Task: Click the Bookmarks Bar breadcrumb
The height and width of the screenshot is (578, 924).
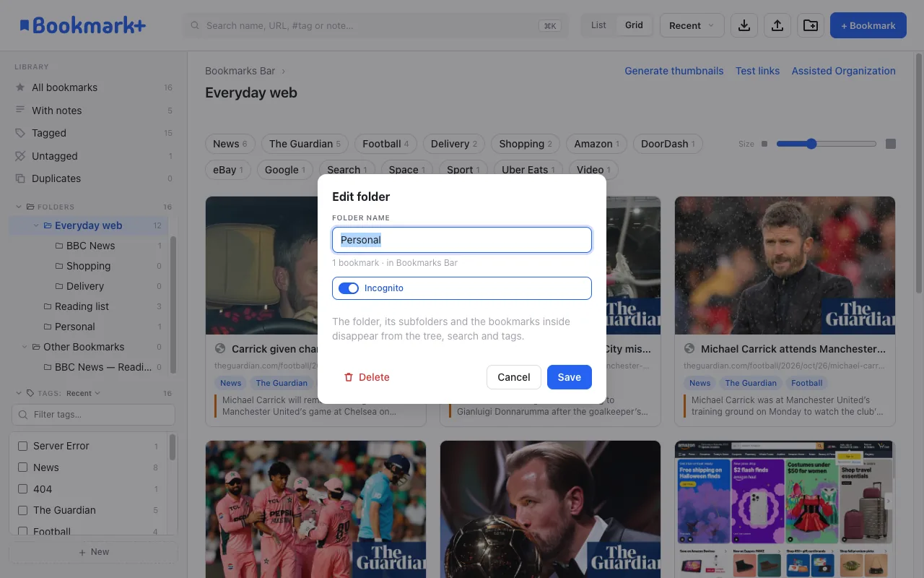Action: [x=240, y=71]
